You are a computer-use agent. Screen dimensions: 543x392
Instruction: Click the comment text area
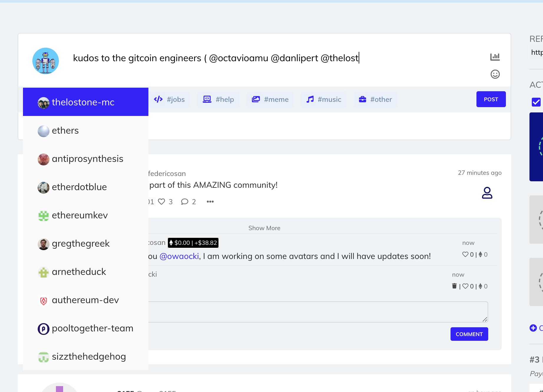318,312
